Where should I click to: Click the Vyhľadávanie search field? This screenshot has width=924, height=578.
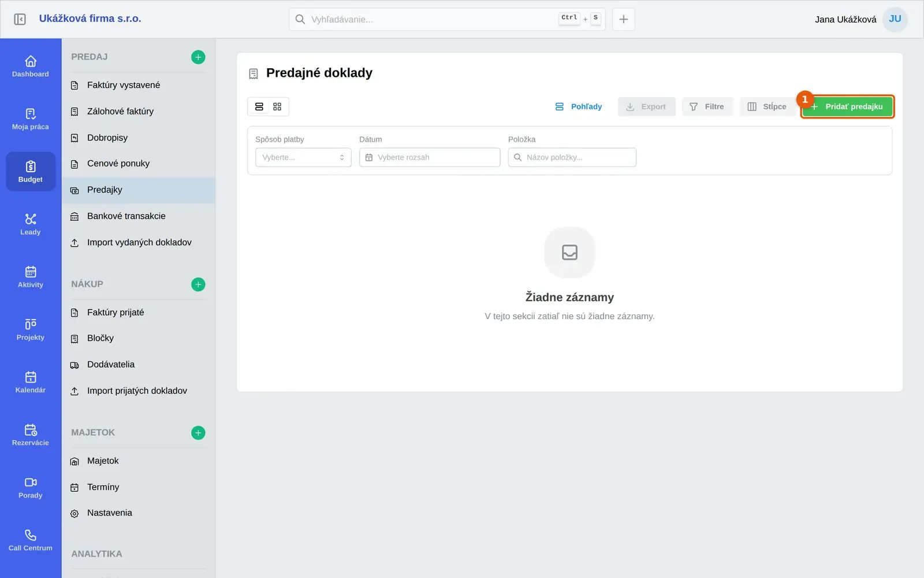[x=447, y=19]
